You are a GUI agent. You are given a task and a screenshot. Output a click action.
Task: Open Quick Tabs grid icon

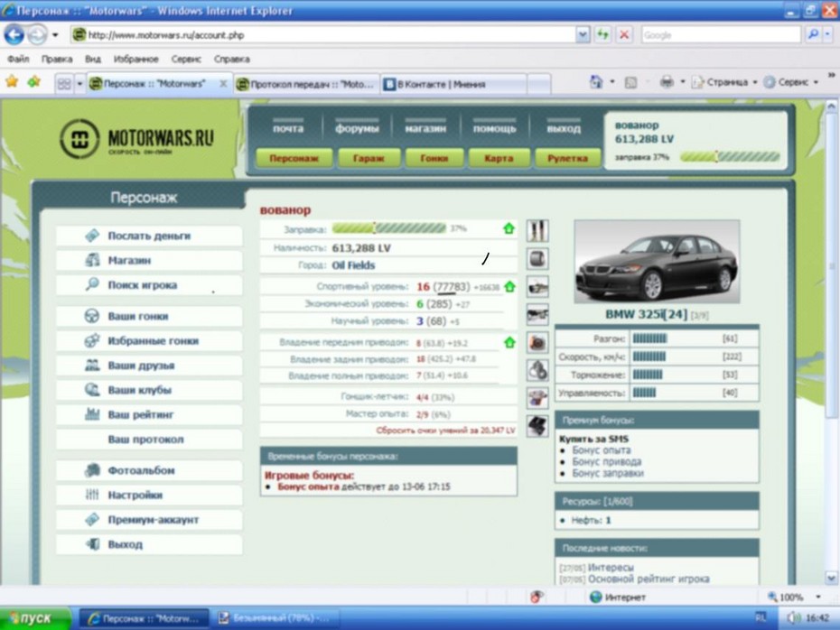click(64, 84)
